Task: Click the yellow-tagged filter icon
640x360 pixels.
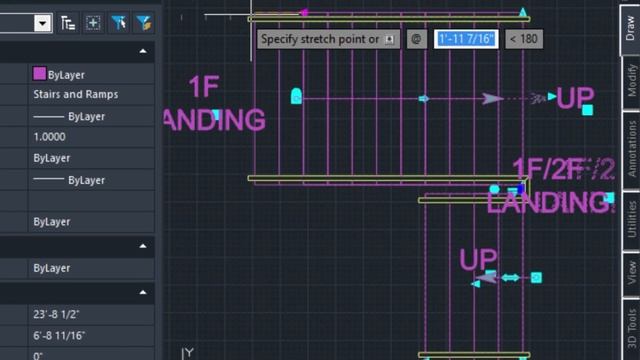Action: point(144,23)
